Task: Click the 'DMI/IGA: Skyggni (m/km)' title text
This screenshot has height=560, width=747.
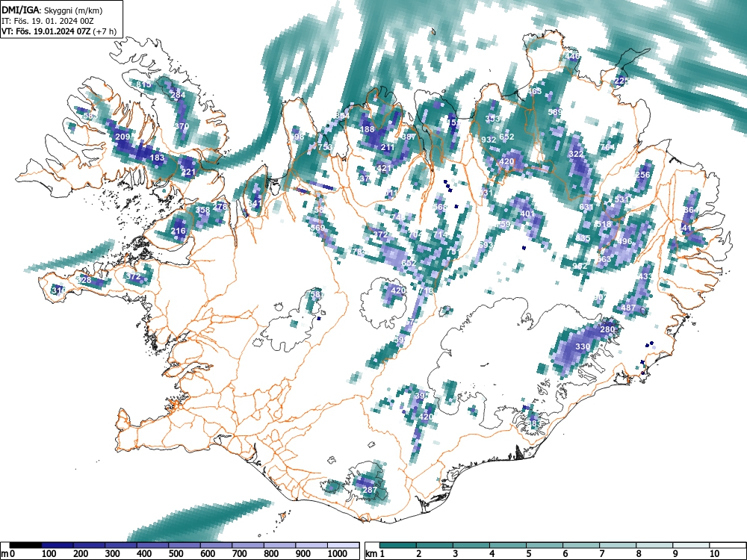Action: [x=52, y=10]
